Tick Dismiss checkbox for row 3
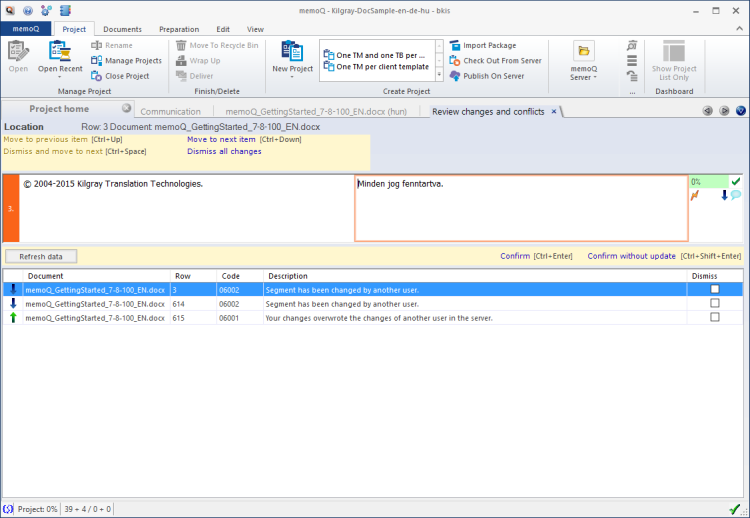This screenshot has height=518, width=750. pyautogui.click(x=714, y=289)
